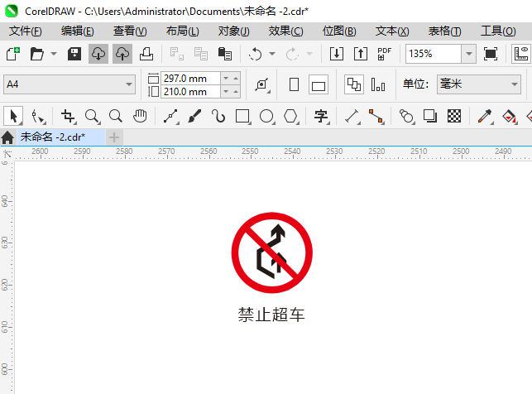Increase page width with the up stepper
Image resolution: width=532 pixels, height=394 pixels.
(x=236, y=79)
